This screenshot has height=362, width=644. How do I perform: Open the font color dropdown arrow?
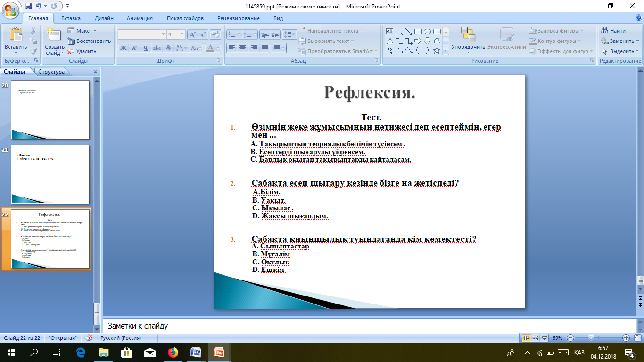click(218, 48)
